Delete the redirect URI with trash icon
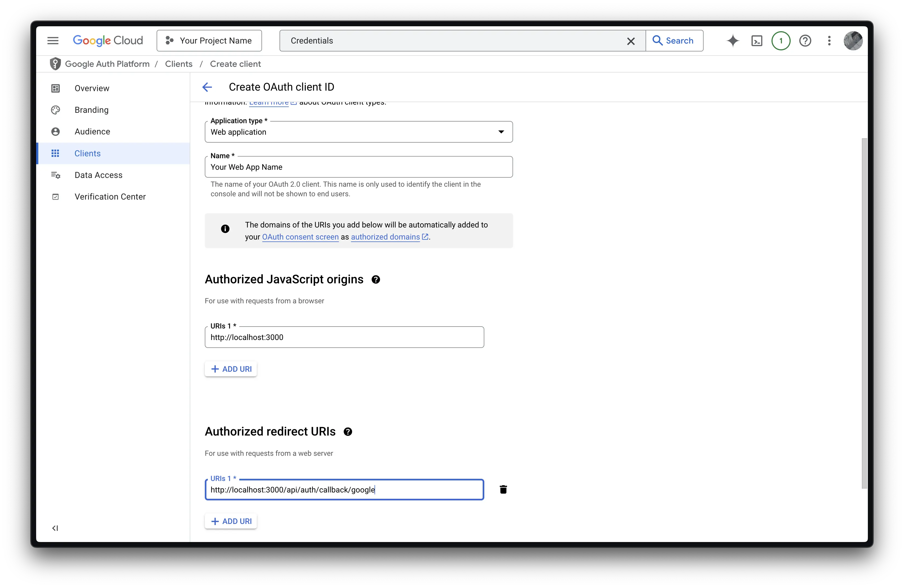Image resolution: width=904 pixels, height=588 pixels. [503, 490]
